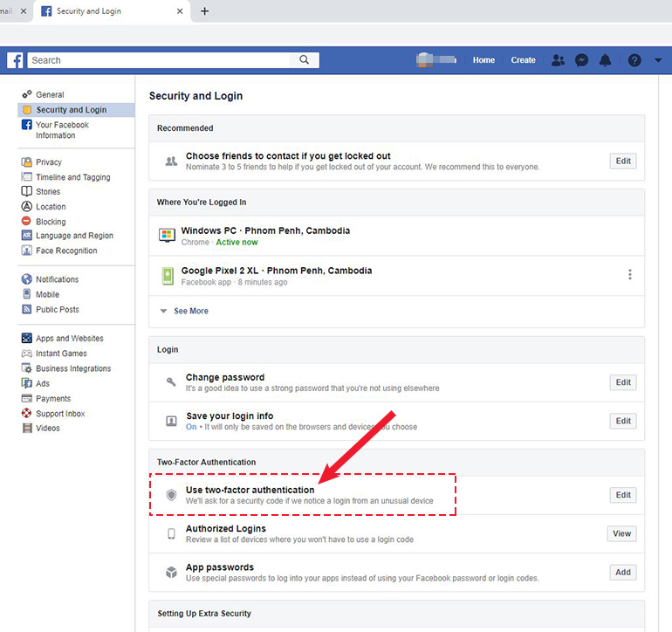Click the Payments card icon
The height and width of the screenshot is (632, 672).
pos(26,398)
